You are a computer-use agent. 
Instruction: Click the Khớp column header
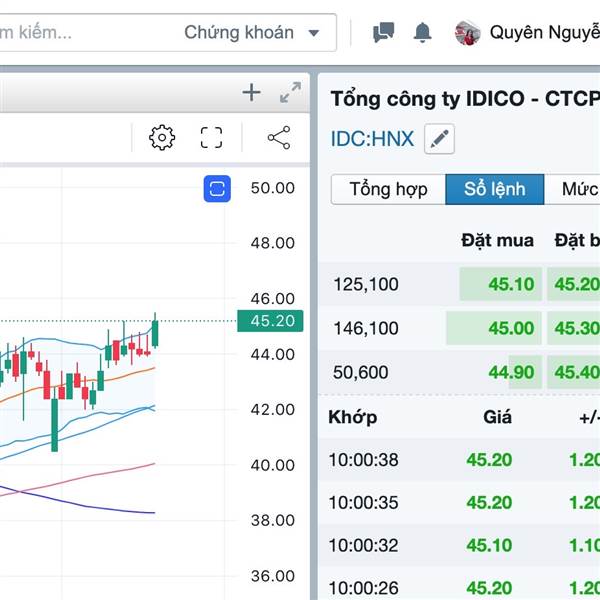point(352,417)
